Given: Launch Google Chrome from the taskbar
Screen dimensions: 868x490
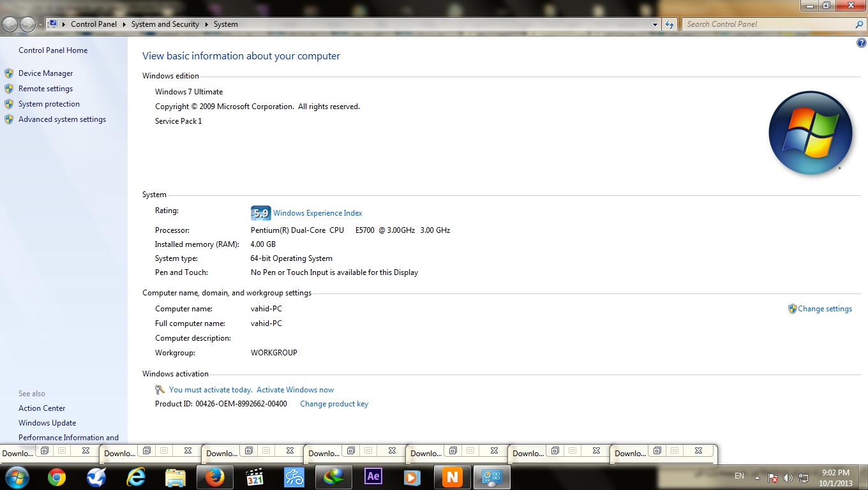Looking at the screenshot, I should pyautogui.click(x=56, y=477).
